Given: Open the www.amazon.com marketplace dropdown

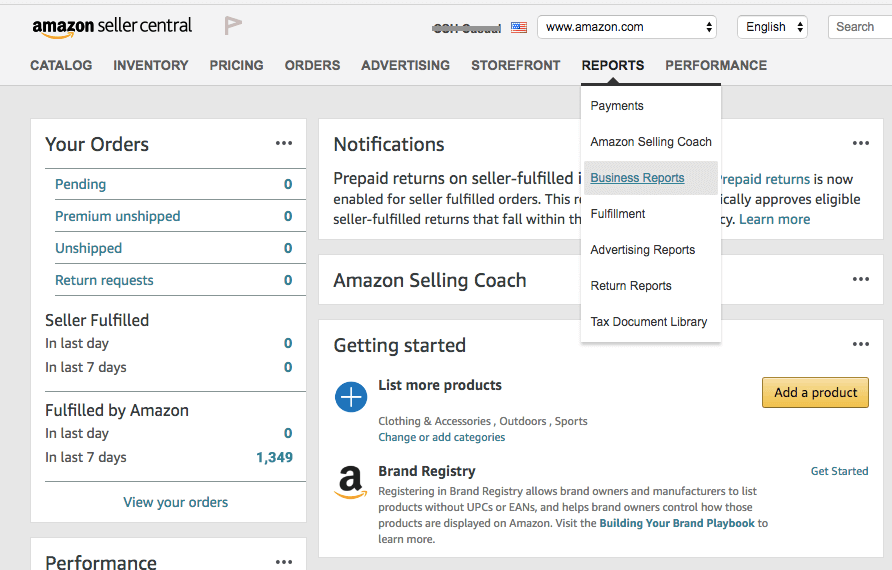Looking at the screenshot, I should point(627,27).
